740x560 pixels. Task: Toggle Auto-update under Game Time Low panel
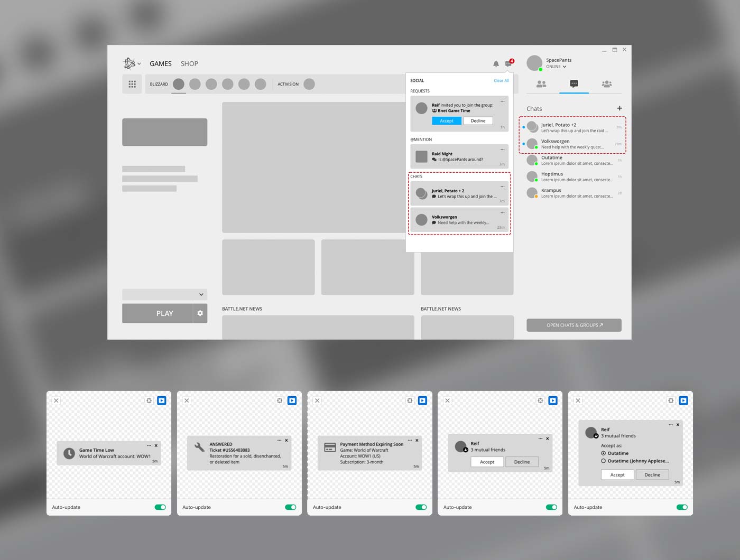[160, 507]
